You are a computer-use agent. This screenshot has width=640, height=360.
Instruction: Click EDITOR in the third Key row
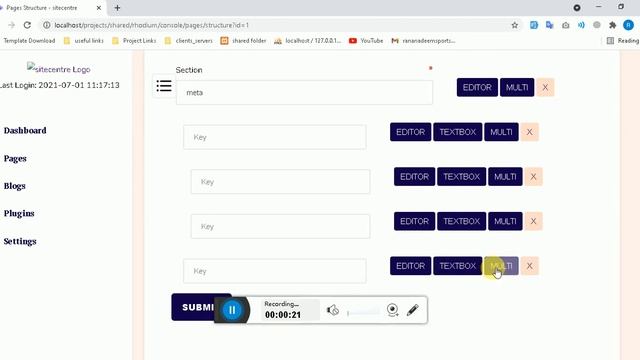[x=414, y=221]
